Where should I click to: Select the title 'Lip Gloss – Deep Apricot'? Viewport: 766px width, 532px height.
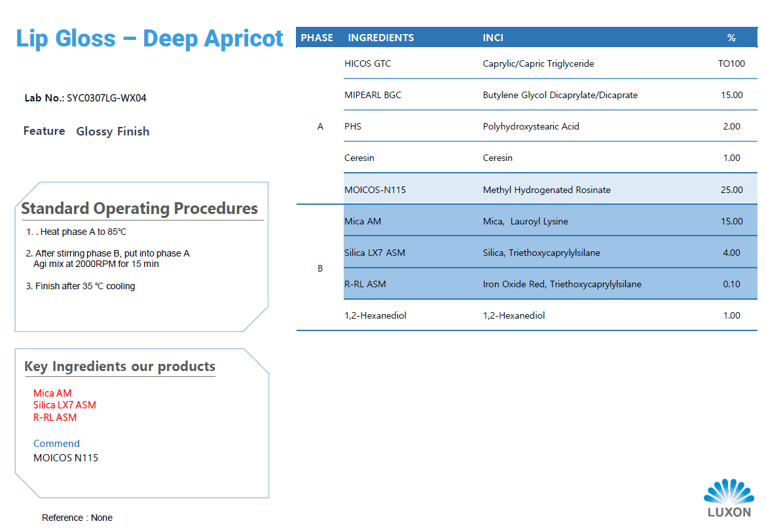coord(149,39)
